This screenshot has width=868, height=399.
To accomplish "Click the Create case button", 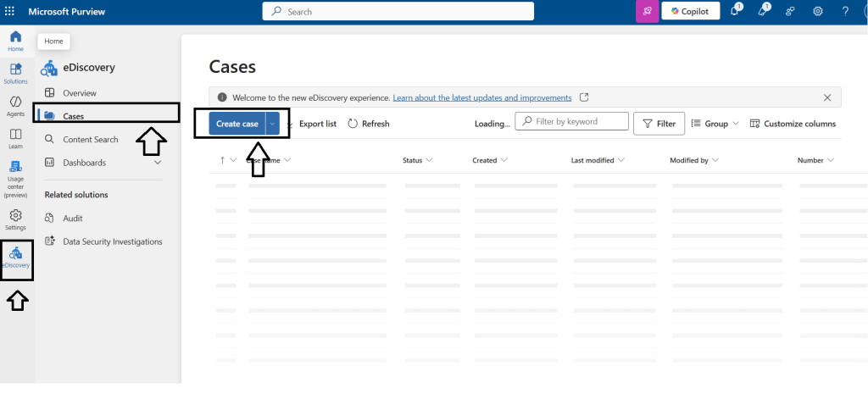I will 237,124.
